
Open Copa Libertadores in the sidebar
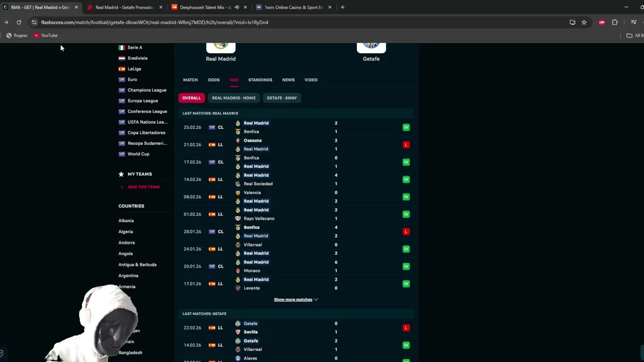tap(146, 133)
